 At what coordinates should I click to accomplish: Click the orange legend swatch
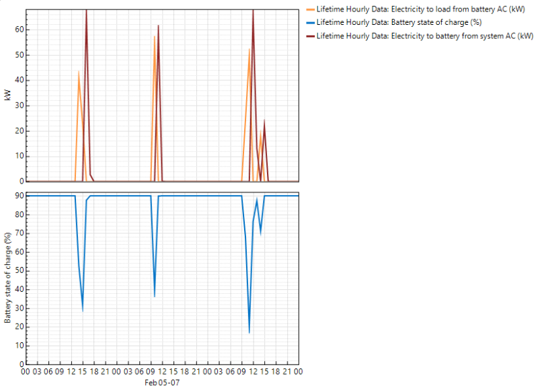(x=309, y=9)
